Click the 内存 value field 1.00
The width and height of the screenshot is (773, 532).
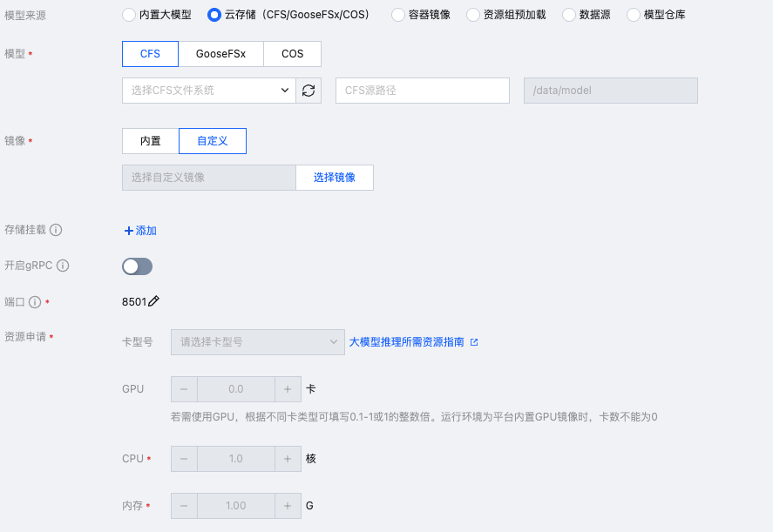click(236, 506)
